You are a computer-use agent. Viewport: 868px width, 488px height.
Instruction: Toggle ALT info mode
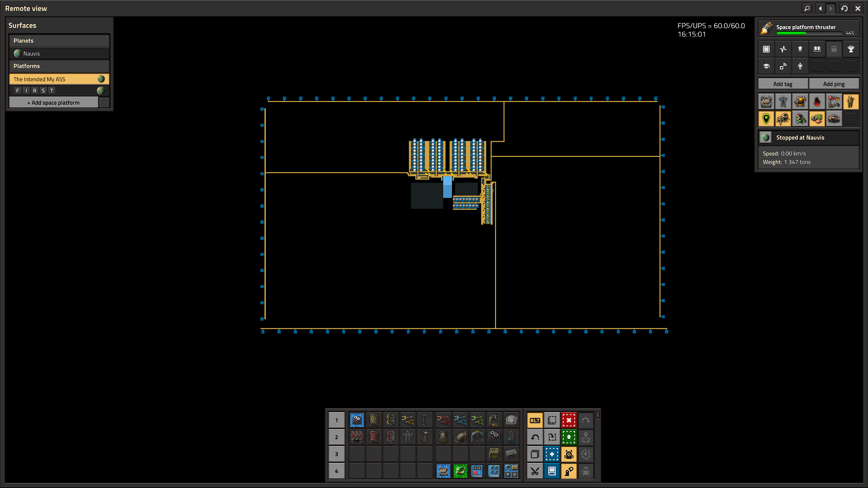click(x=535, y=420)
